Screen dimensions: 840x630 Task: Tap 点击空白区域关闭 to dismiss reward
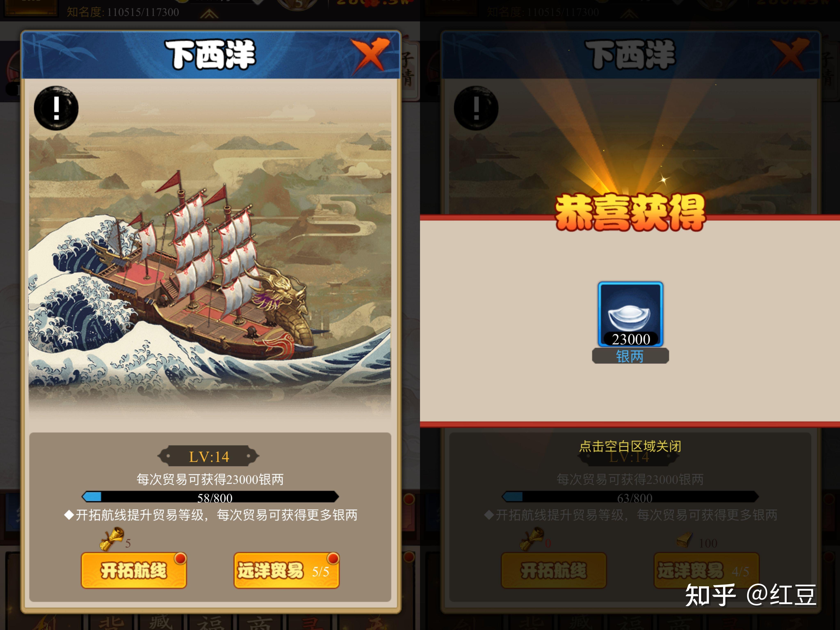(x=630, y=446)
